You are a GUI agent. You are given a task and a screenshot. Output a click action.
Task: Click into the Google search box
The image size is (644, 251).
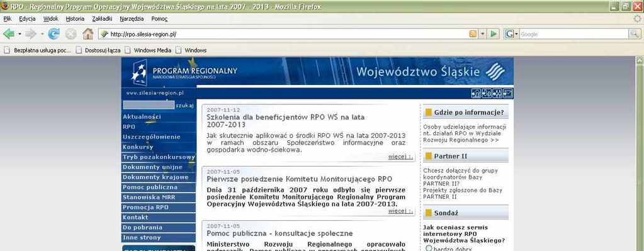(573, 34)
